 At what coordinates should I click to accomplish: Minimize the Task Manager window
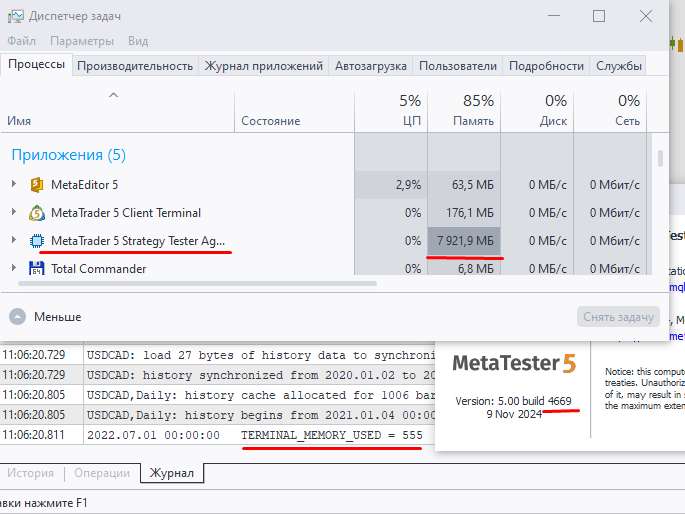click(554, 16)
